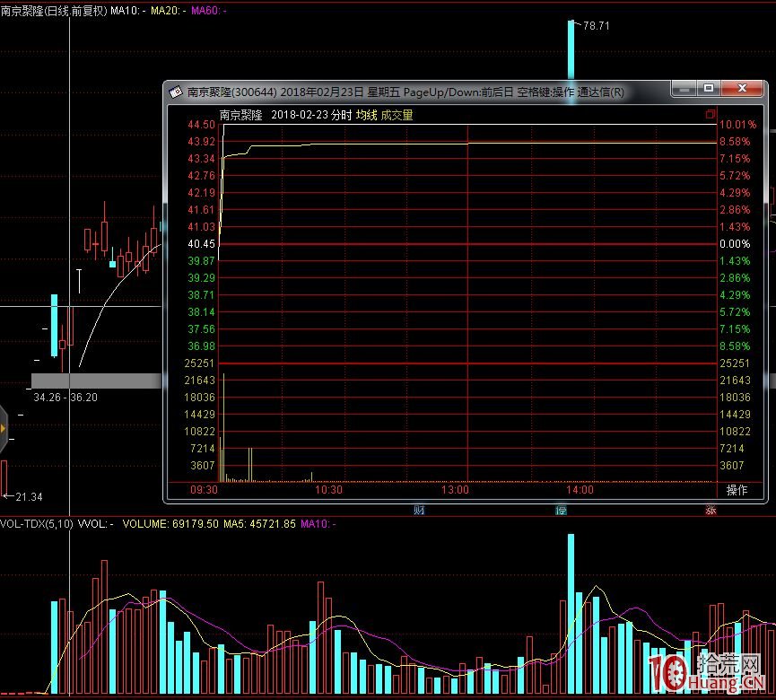Click the 10.01% label on right axis

[737, 125]
